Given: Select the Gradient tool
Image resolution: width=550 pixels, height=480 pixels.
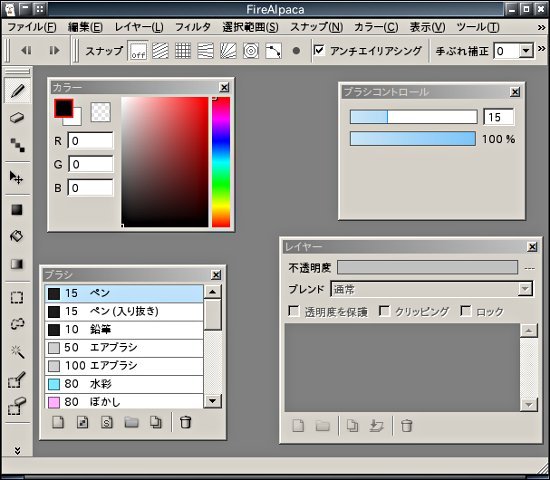Looking at the screenshot, I should click(x=16, y=264).
